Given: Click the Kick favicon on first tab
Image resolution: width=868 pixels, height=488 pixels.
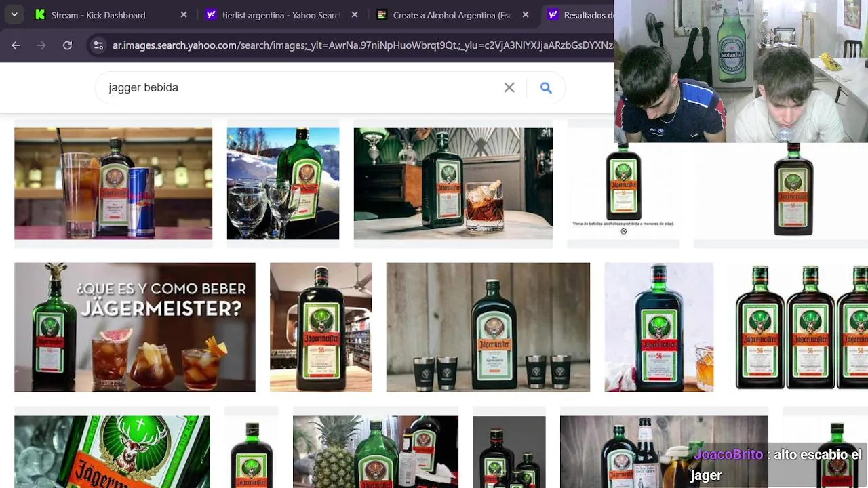Looking at the screenshot, I should pos(40,14).
